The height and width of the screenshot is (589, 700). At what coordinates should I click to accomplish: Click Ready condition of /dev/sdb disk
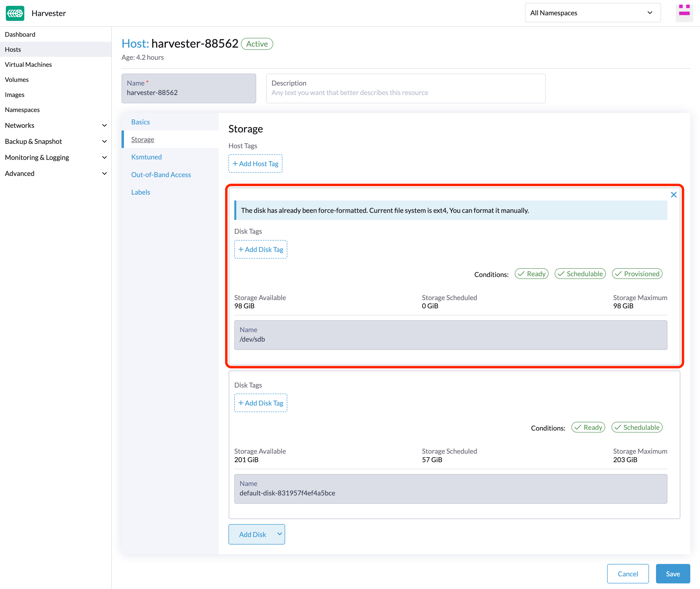(x=531, y=274)
